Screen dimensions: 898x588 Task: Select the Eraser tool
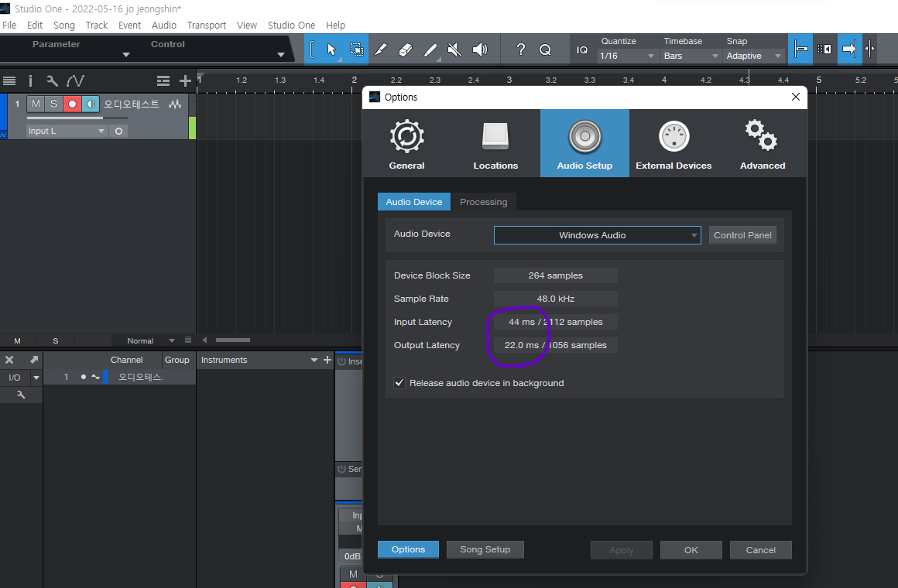[405, 50]
